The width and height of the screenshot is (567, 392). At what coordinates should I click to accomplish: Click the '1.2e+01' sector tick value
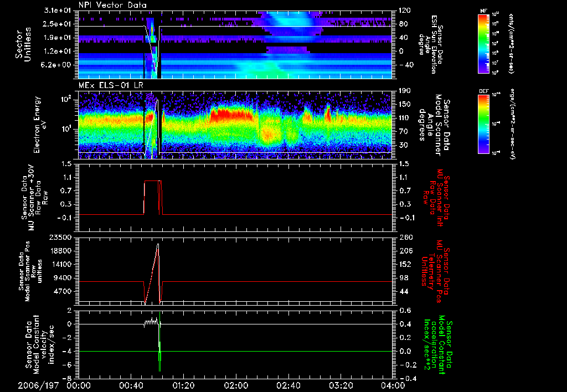(x=58, y=51)
